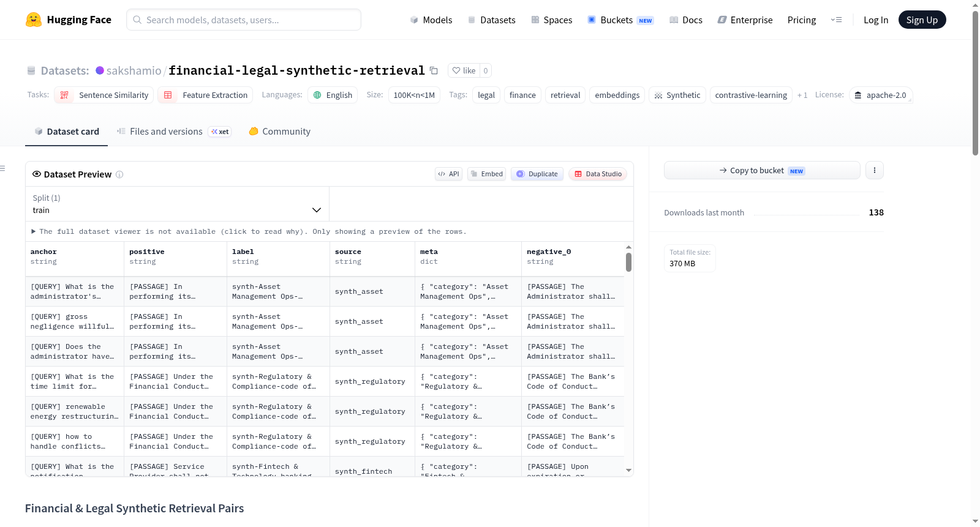Select the embeddings tag
Screen dimensions: 980x527
(617, 95)
